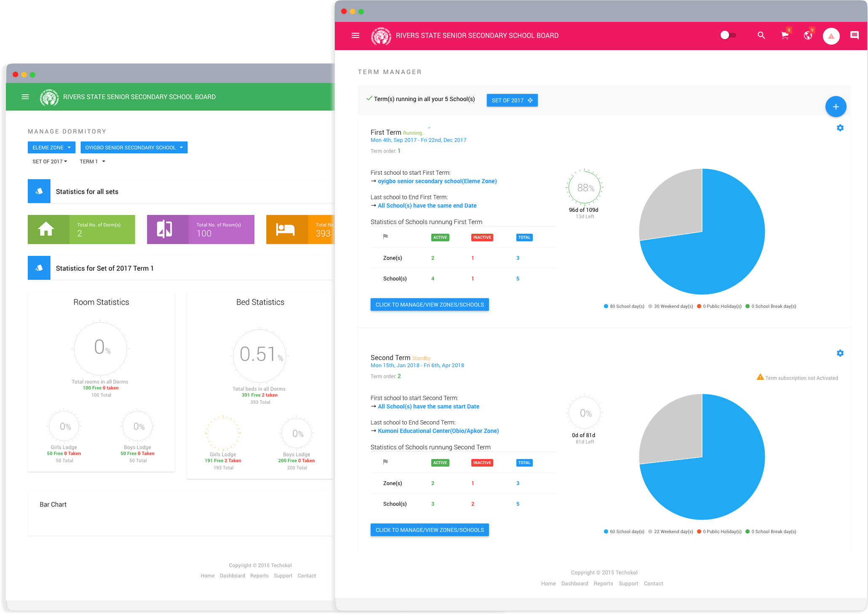Click the INACTIVE badge in Second Term table
Image resolution: width=868 pixels, height=614 pixels.
coord(482,462)
